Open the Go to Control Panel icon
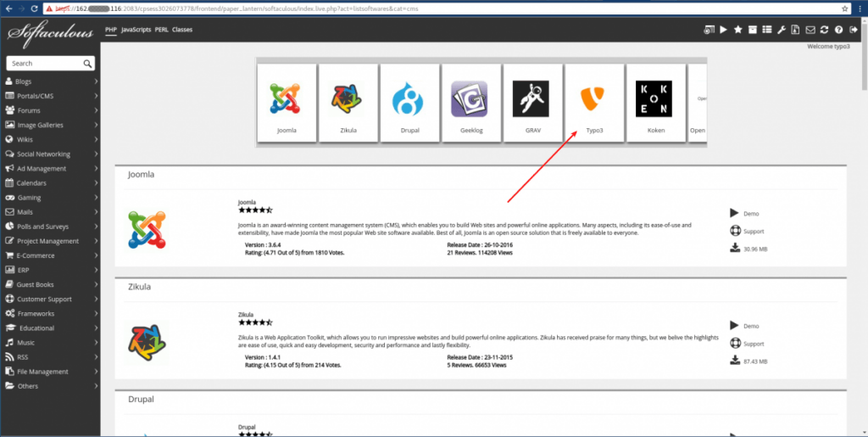 tap(709, 30)
